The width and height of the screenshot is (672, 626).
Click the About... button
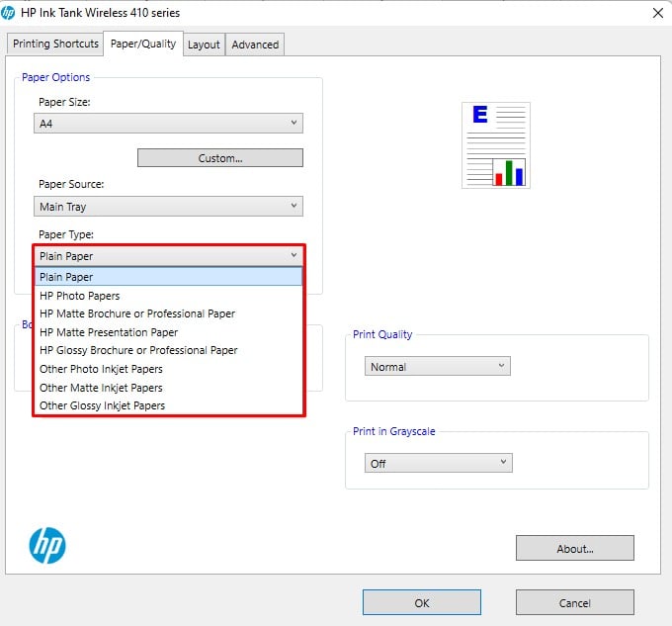click(x=575, y=548)
